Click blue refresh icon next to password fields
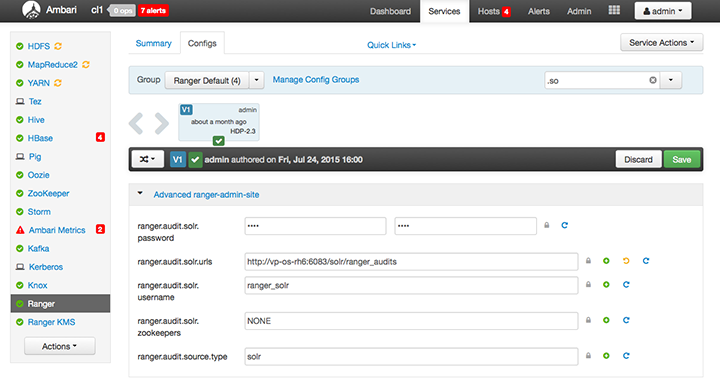This screenshot has width=720, height=385. point(564,225)
